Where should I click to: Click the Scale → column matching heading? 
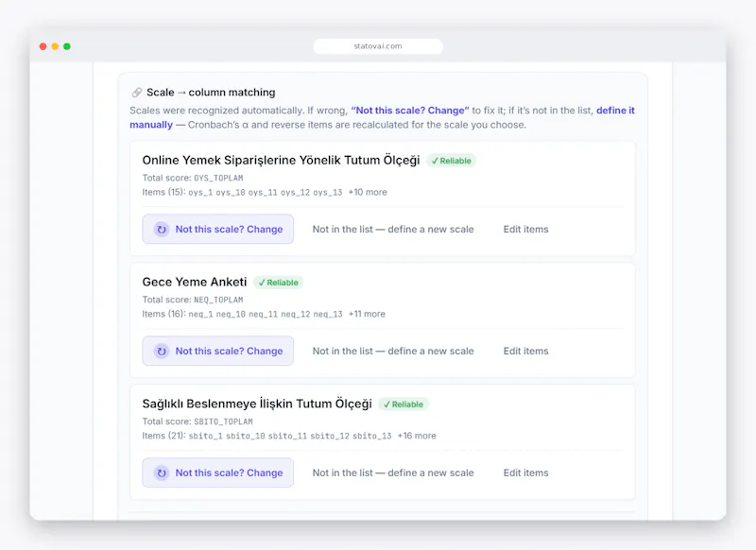(211, 92)
